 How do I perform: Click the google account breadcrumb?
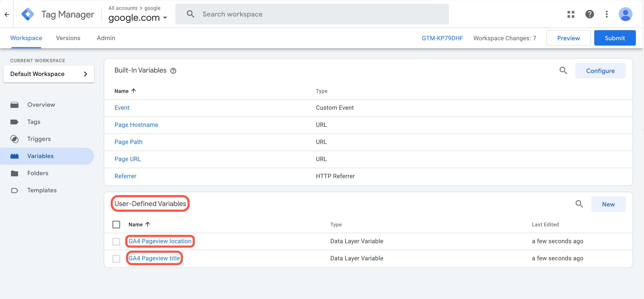152,8
